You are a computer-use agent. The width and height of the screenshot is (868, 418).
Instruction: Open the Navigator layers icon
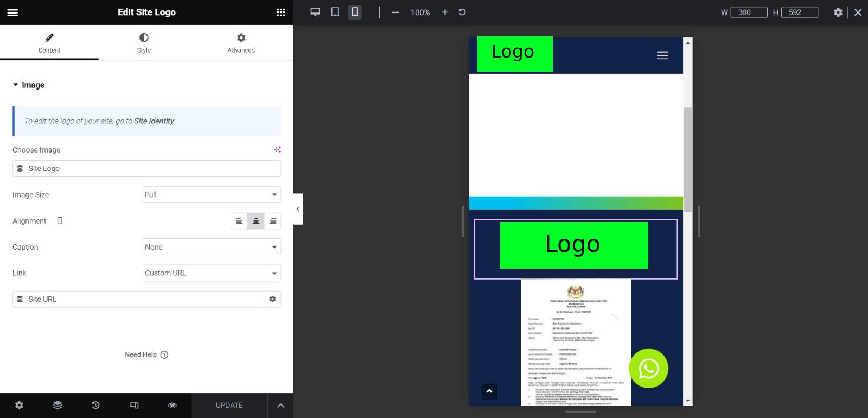(58, 405)
